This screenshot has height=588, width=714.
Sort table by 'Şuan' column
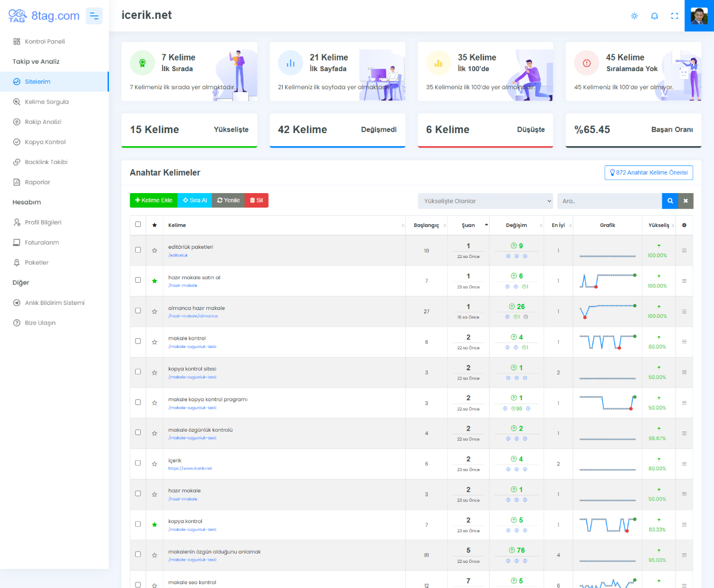468,225
